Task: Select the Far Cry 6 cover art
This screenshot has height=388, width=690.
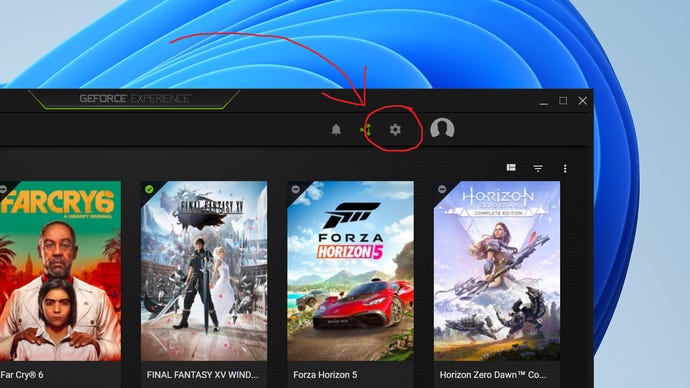Action: point(60,271)
